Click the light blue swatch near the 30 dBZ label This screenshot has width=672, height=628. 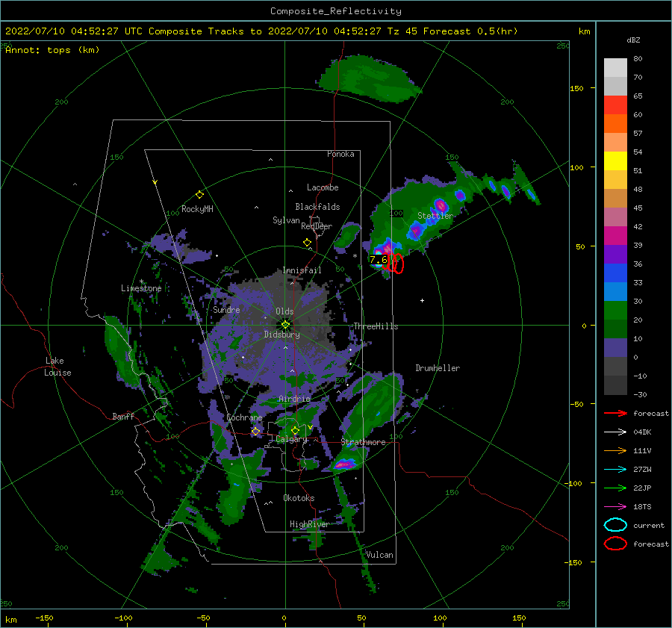pos(615,291)
